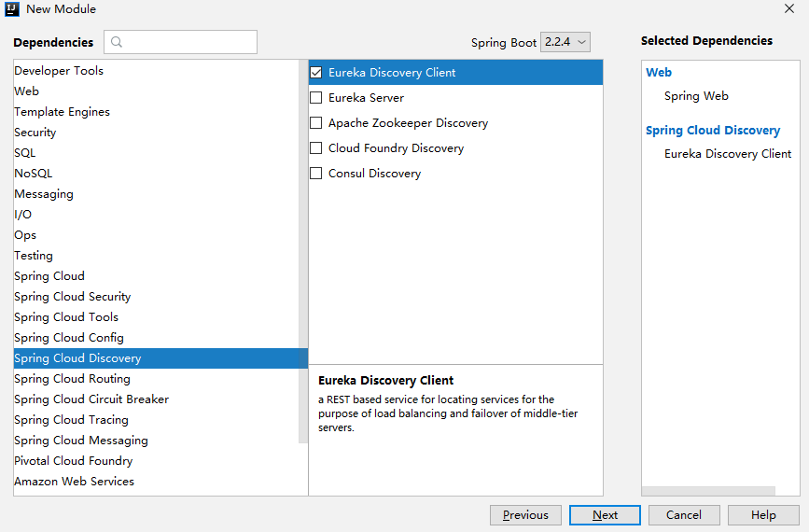Open the SQL dependency category
Screen dimensions: 809x532
[x=157, y=153]
